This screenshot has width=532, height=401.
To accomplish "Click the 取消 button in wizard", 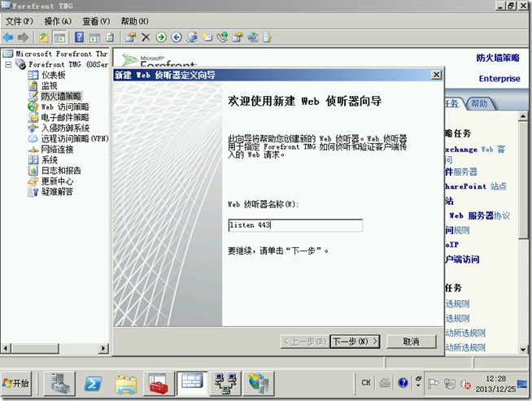I will [x=412, y=342].
